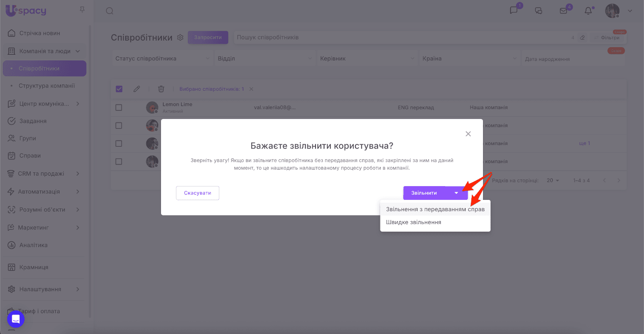Screen dimensions: 644x334
Task: Open the employees table settings gear
Action: coord(180,37)
